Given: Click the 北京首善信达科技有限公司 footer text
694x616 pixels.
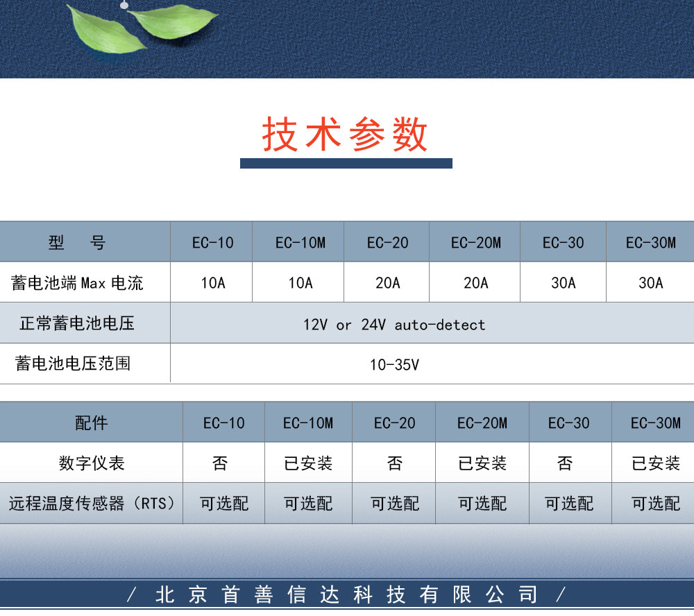Looking at the screenshot, I should [x=347, y=595].
